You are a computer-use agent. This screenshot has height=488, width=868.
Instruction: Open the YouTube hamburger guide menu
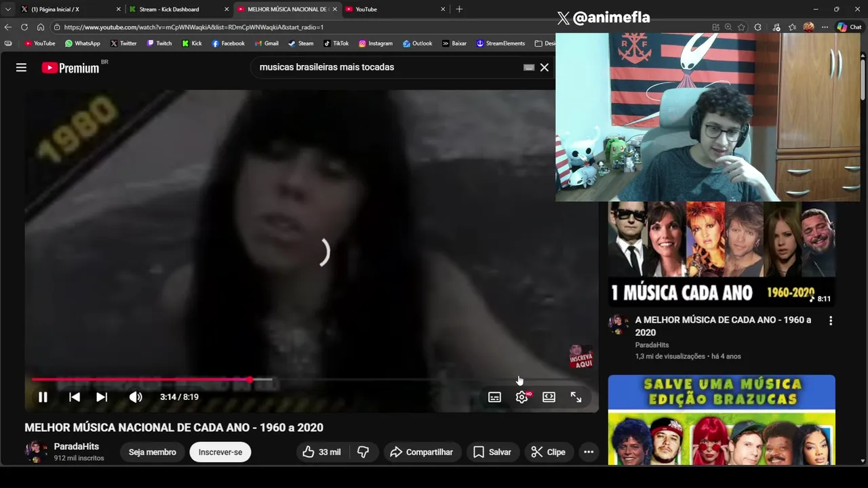[21, 67]
